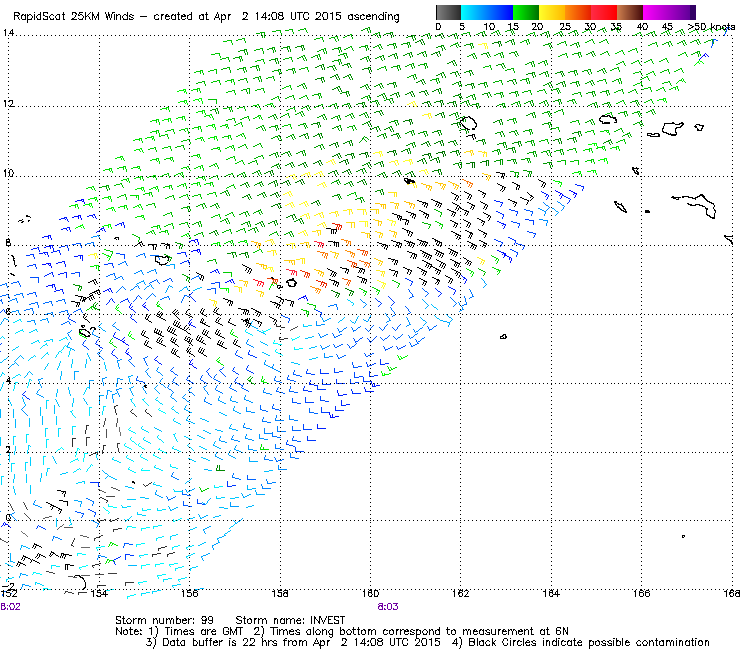Click the latitude axis label '4'
Image resolution: width=740 pixels, height=650 pixels.
tap(8, 380)
